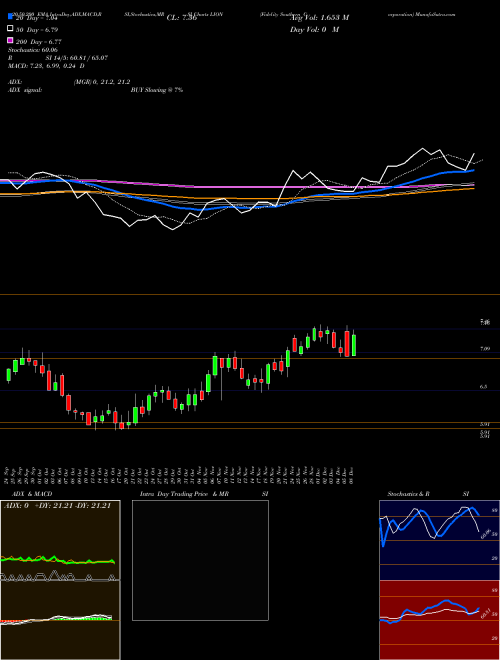Viewport: 500px width, 660px height.
Task: Click the '200 Day - 6.77' label
Action: [39, 42]
